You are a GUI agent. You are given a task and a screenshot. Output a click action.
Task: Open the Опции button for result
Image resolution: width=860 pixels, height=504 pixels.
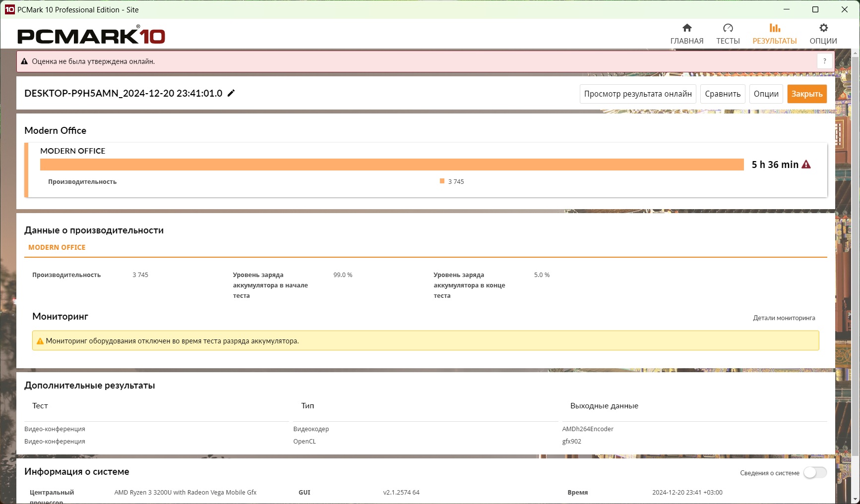click(766, 94)
